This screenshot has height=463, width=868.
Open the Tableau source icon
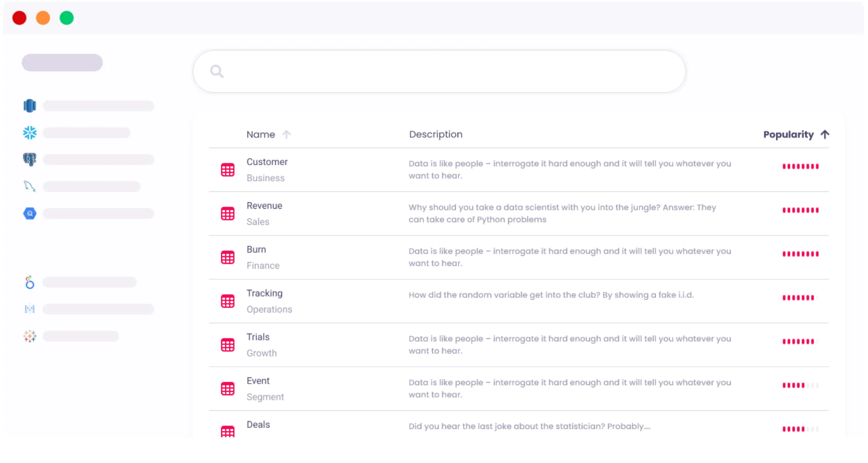tap(29, 336)
